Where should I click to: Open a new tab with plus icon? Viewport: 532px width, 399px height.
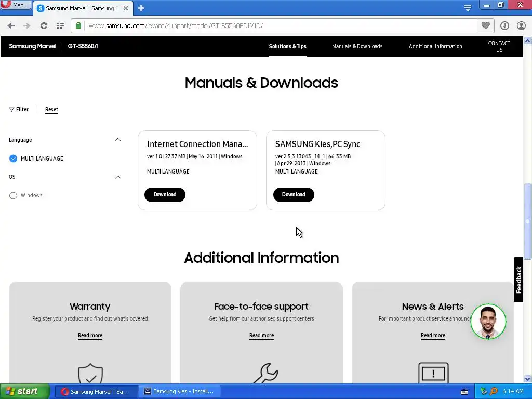click(x=141, y=8)
